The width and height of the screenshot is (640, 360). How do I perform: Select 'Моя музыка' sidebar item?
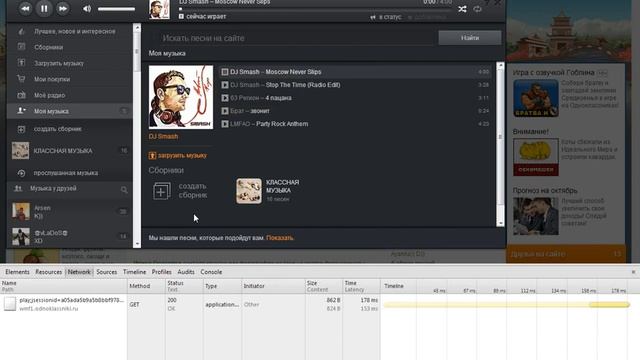pyautogui.click(x=70, y=111)
